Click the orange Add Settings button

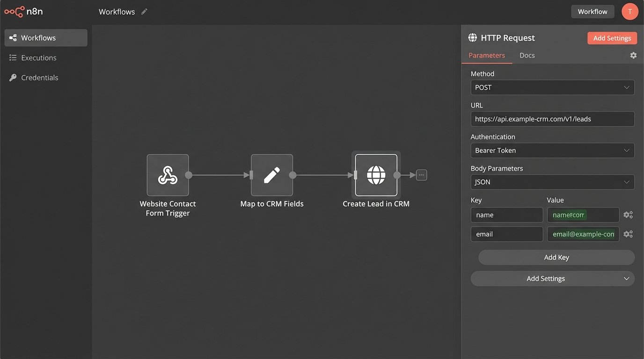click(612, 38)
